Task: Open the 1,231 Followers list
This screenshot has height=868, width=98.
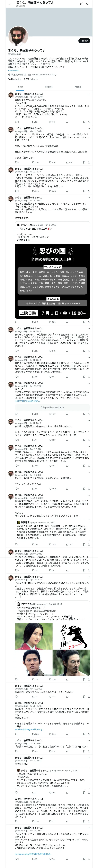Action: (31, 79)
